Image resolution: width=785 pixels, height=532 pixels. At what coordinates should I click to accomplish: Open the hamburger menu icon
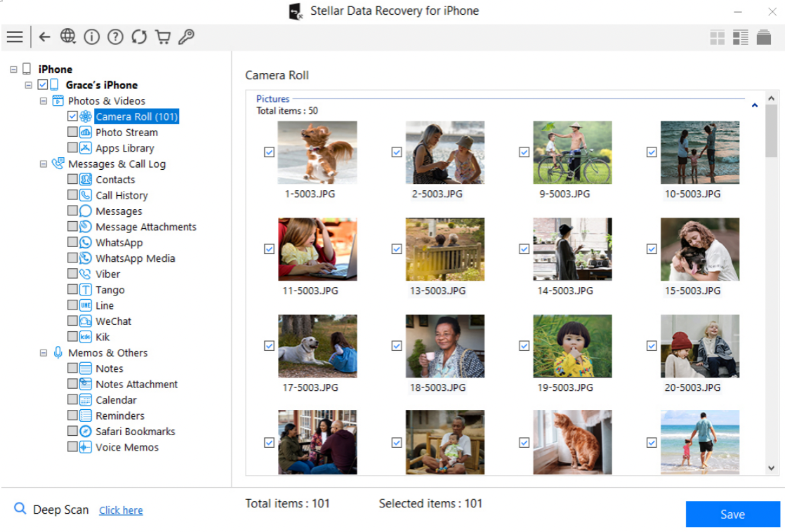pos(15,37)
